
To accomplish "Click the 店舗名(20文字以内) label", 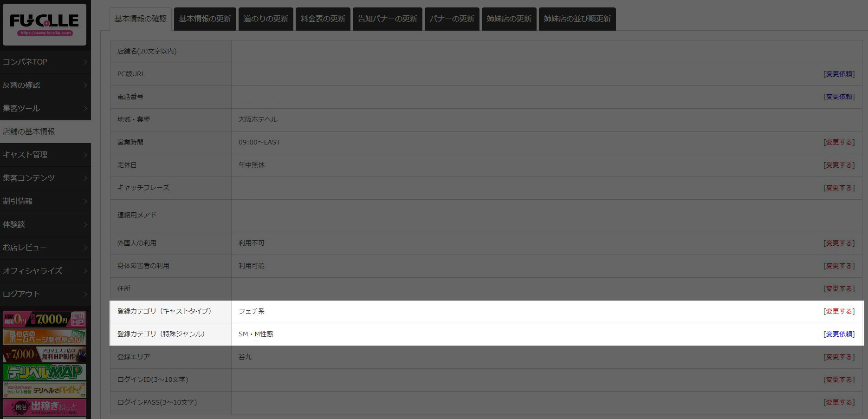I will coord(147,51).
